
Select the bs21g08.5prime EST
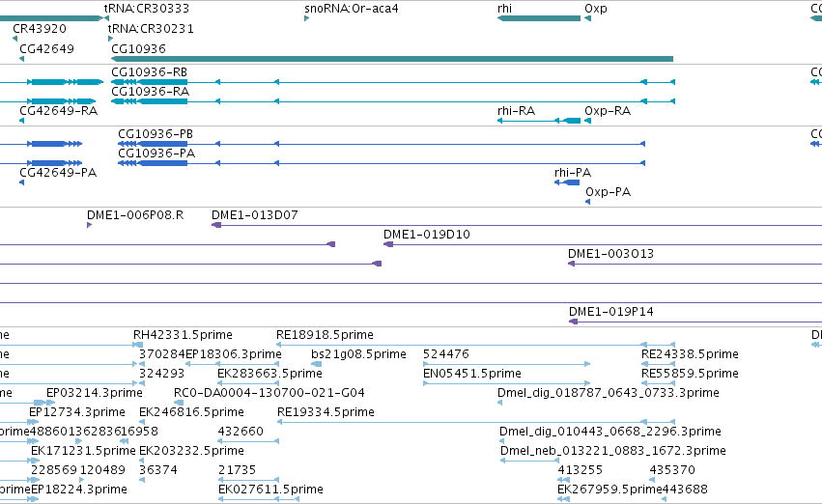(316, 364)
